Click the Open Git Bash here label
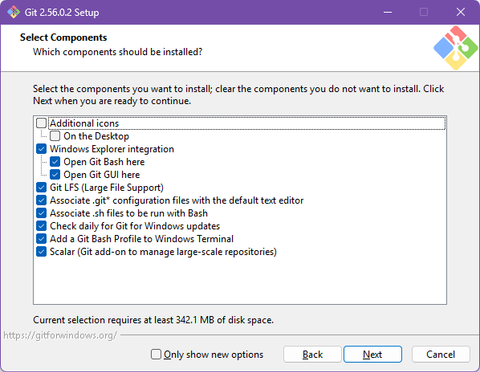This screenshot has height=372, width=480. [x=104, y=162]
